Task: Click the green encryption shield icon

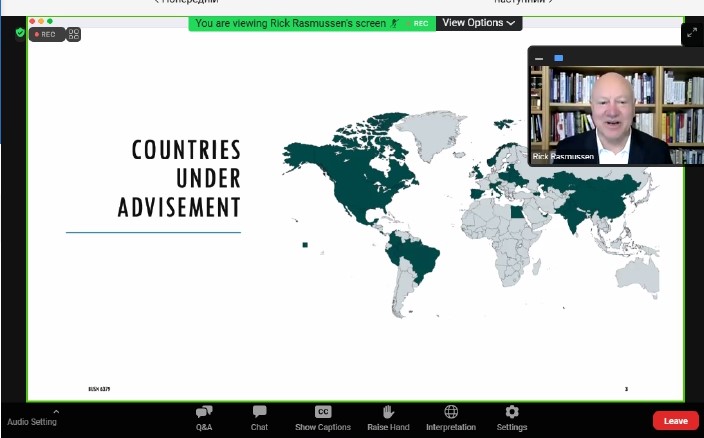Action: 20,33
